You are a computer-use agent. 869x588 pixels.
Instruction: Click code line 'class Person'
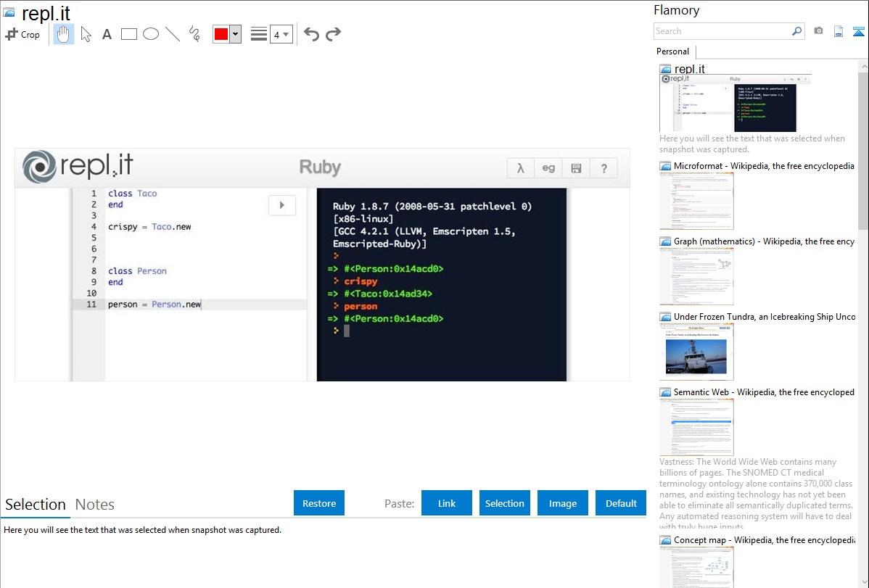[137, 271]
